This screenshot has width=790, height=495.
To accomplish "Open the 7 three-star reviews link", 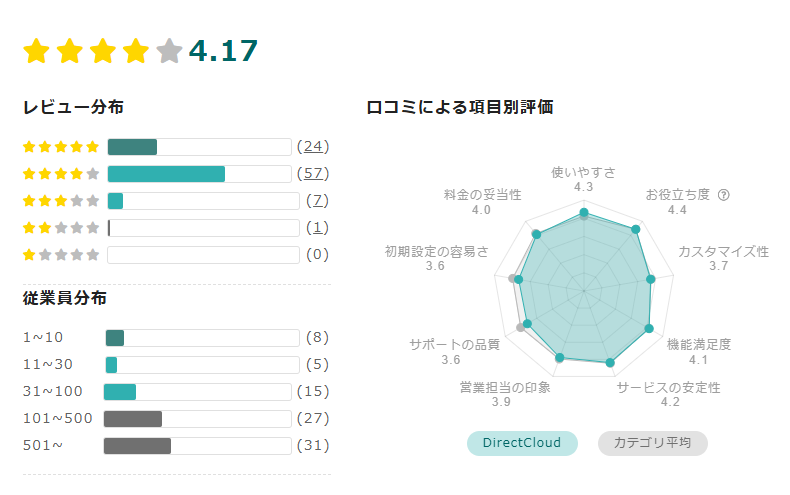I will pos(317,201).
